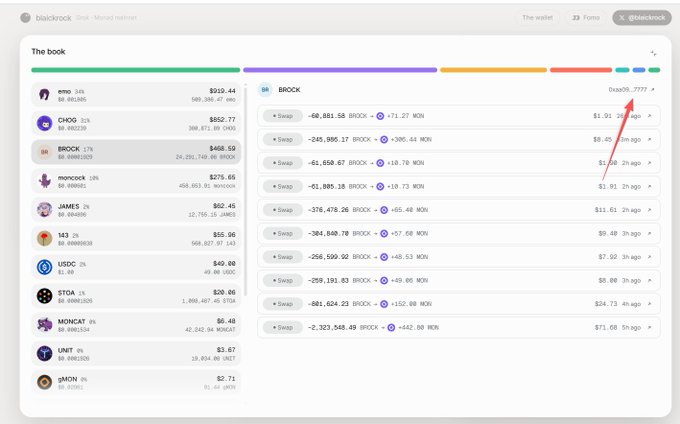Click the $71.68 value on the 5h ago swap

[606, 327]
